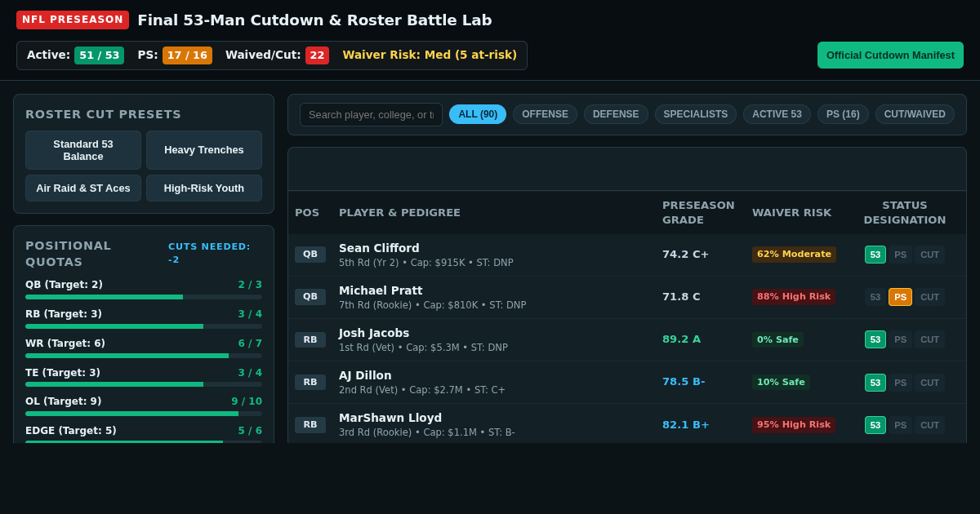Filter by DEFENSE
This screenshot has width=980, height=514.
click(616, 114)
